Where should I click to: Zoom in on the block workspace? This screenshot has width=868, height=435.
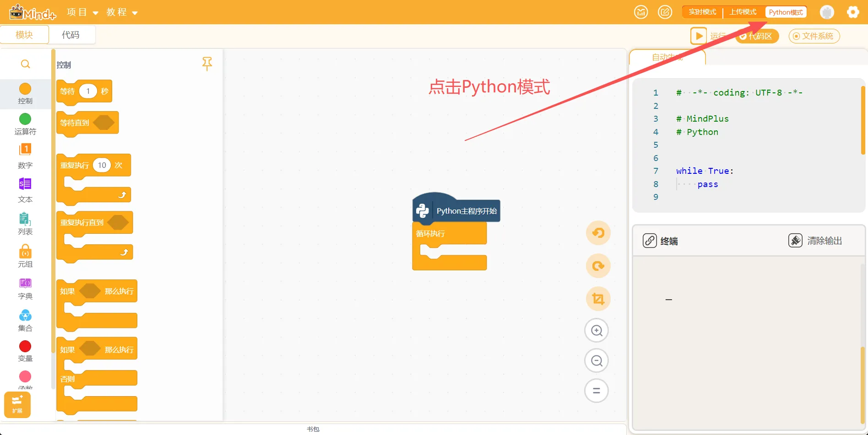click(597, 330)
